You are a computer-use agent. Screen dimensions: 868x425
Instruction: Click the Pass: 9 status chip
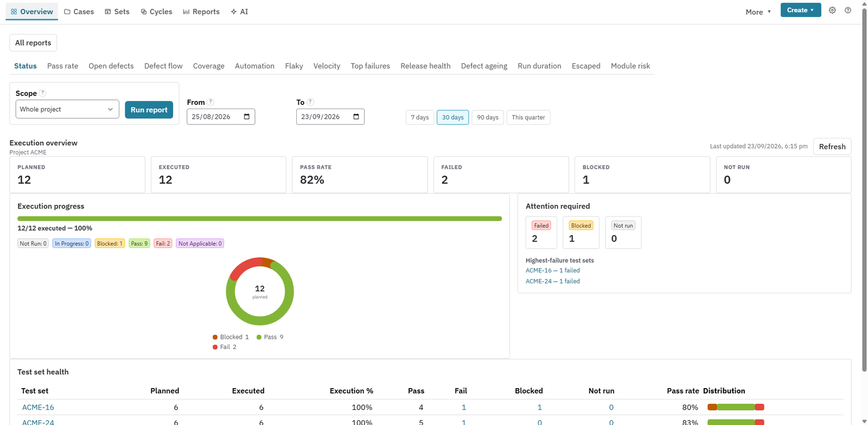coord(139,244)
